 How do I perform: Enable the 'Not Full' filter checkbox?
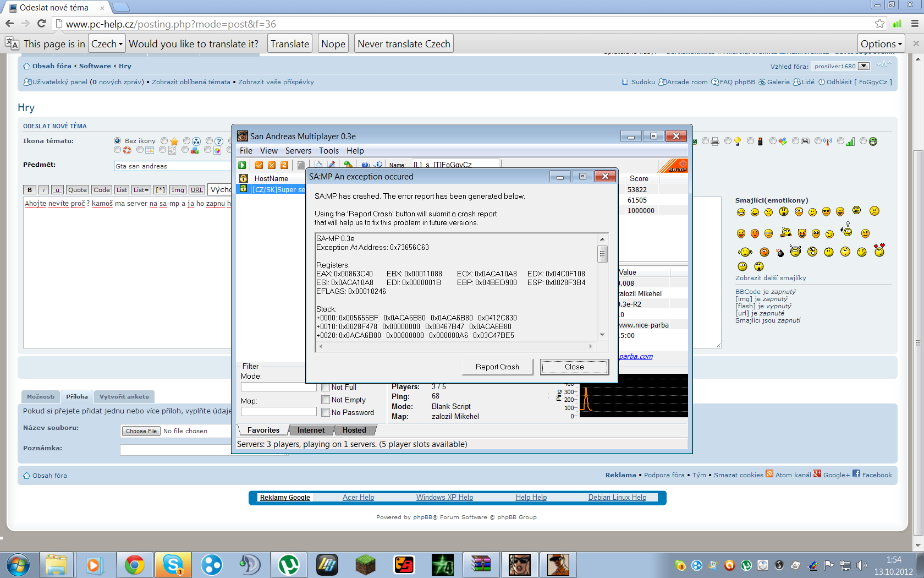pos(326,387)
